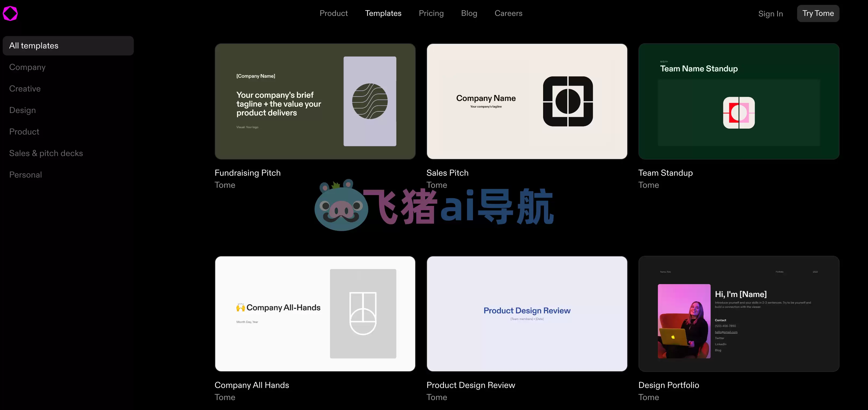Open the Pricing page

(431, 13)
